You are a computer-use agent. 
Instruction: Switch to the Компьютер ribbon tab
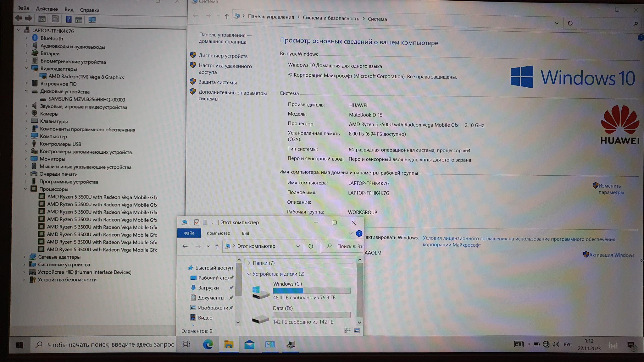coord(218,233)
